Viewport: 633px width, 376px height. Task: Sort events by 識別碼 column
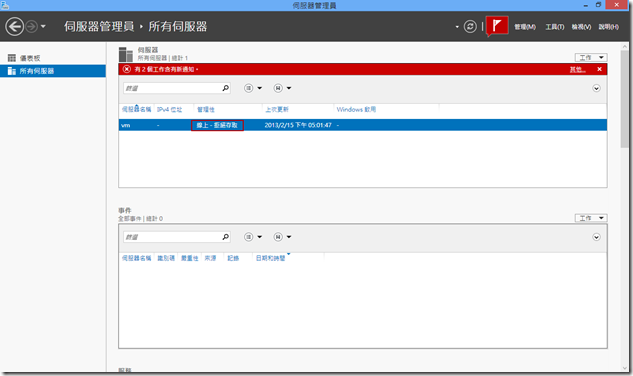click(166, 258)
